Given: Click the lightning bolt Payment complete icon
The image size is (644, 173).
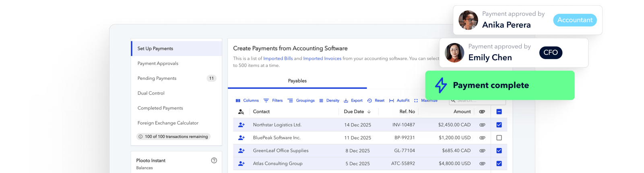Looking at the screenshot, I should tap(441, 85).
